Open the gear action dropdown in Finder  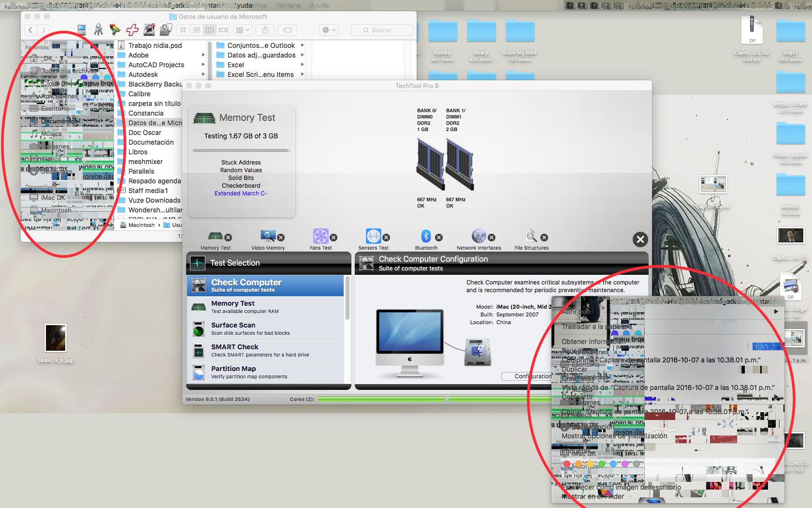(329, 30)
